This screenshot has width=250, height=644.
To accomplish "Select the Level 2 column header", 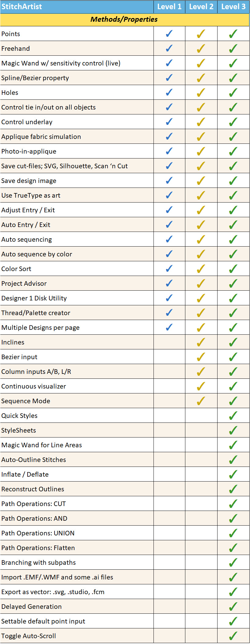I will click(x=201, y=7).
